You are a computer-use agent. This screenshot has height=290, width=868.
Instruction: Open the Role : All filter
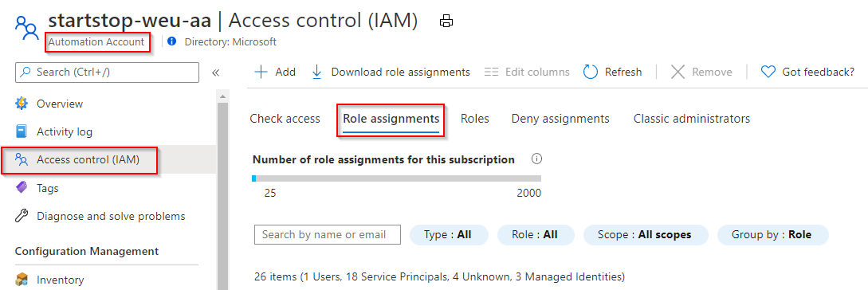pos(536,235)
